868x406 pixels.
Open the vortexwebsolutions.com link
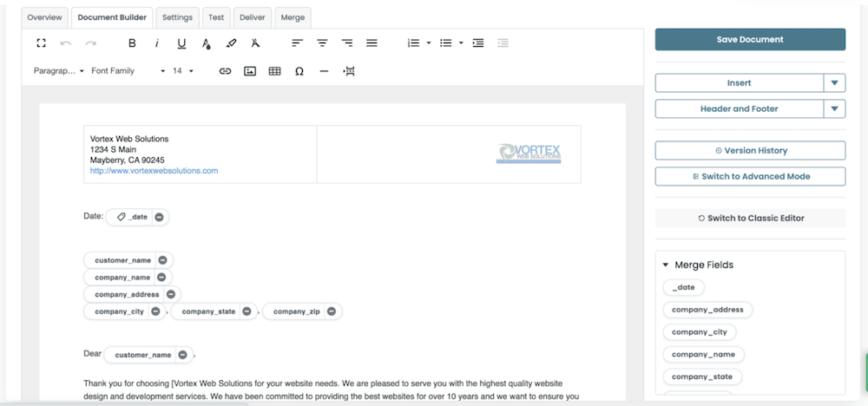tap(154, 171)
